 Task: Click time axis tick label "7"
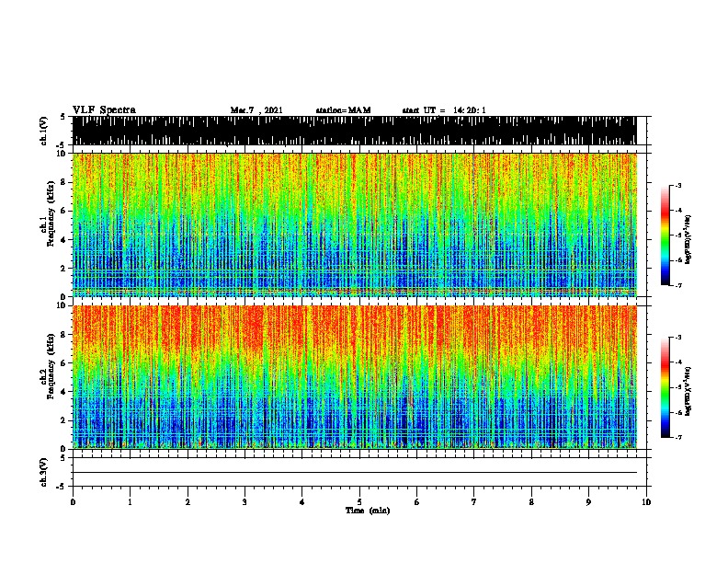474,502
